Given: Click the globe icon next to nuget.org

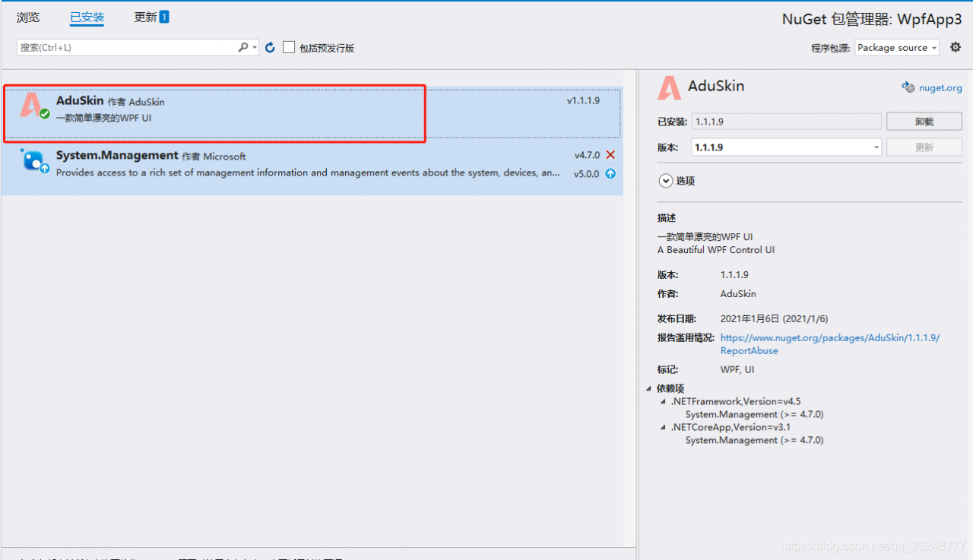Looking at the screenshot, I should (908, 87).
